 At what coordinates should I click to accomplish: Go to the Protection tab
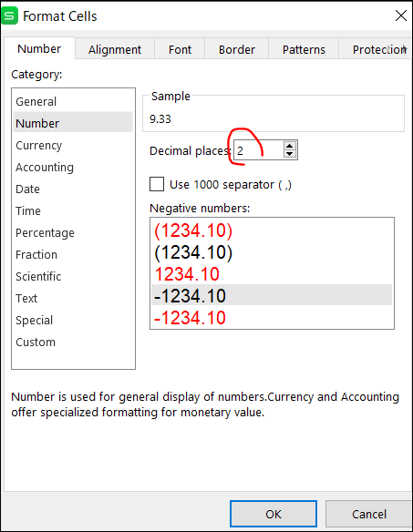click(376, 49)
